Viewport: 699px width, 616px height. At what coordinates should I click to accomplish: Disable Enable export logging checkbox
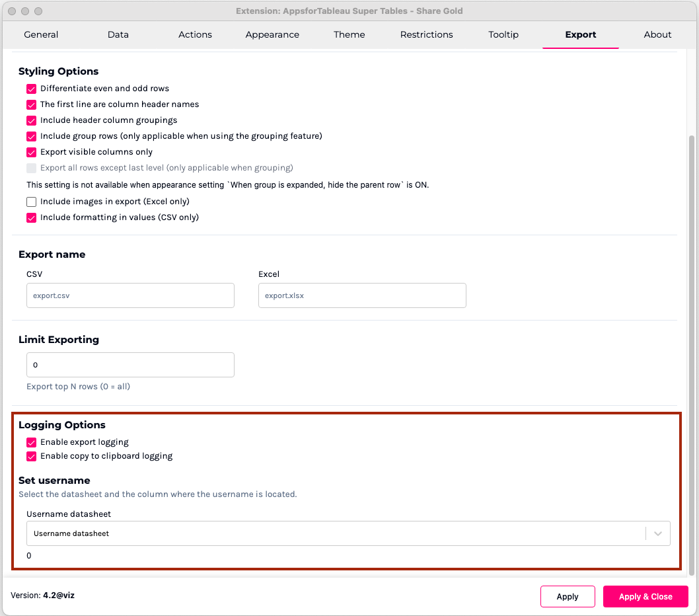tap(31, 442)
